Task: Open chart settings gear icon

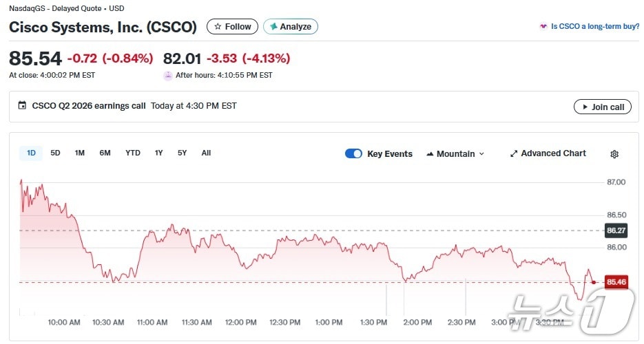Action: [614, 154]
